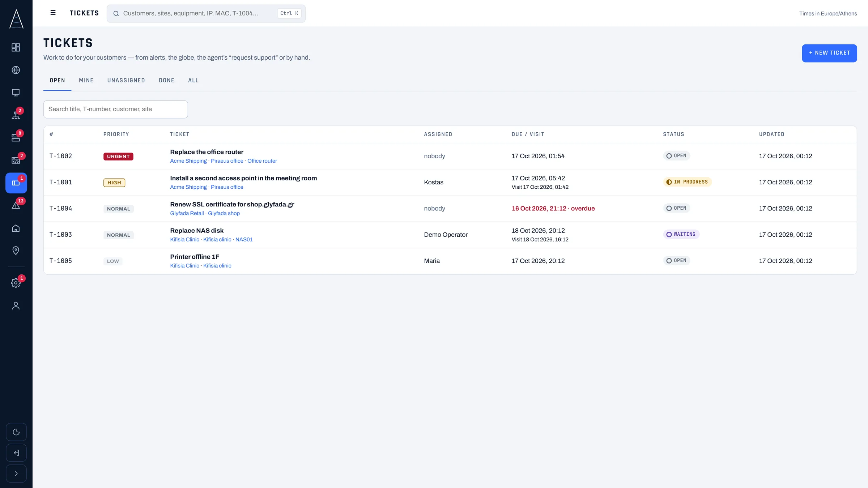Open the tickets icon in sidebar

point(16,183)
